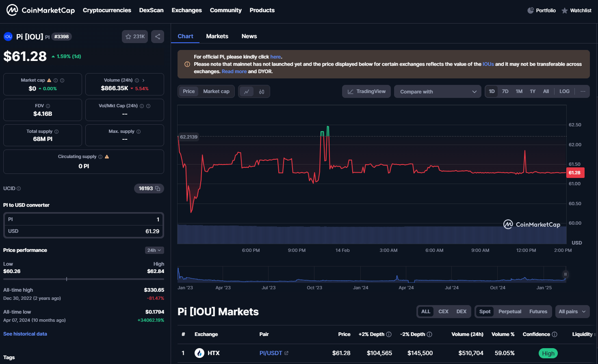Image resolution: width=598 pixels, height=364 pixels.
Task: Open 24h price performance dropdown
Action: click(154, 250)
